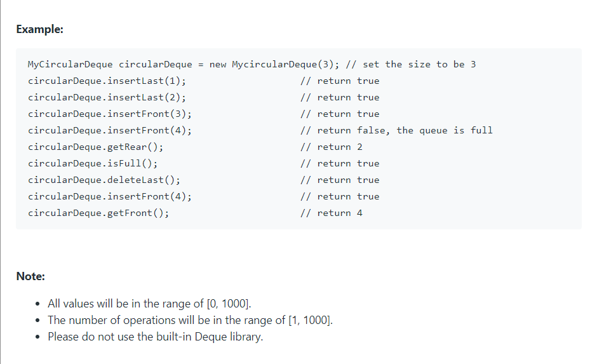Click the second insertFront(4) line returning true

pos(203,196)
